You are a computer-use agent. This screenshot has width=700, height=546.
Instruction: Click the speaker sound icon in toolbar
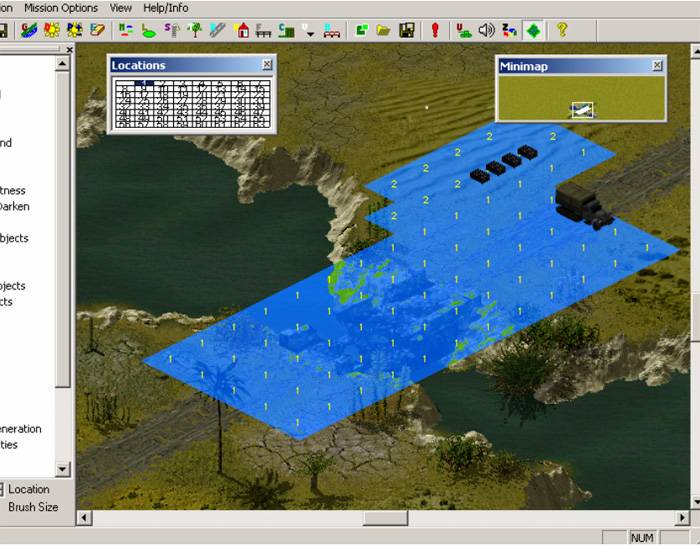click(x=486, y=30)
